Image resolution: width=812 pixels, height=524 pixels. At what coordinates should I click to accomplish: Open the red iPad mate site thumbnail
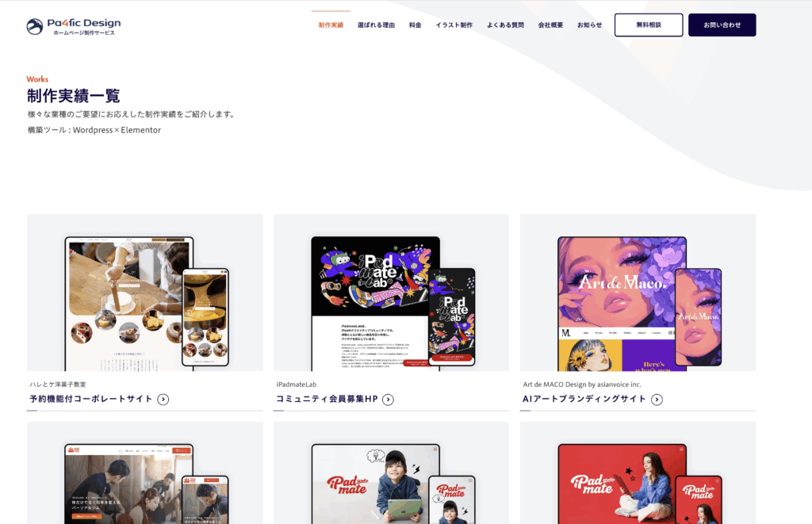coord(638,473)
